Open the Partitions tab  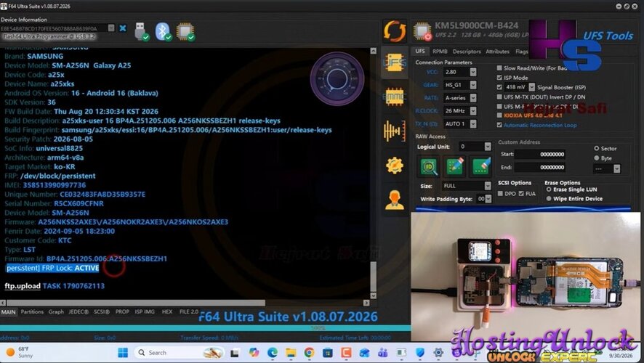click(x=32, y=311)
